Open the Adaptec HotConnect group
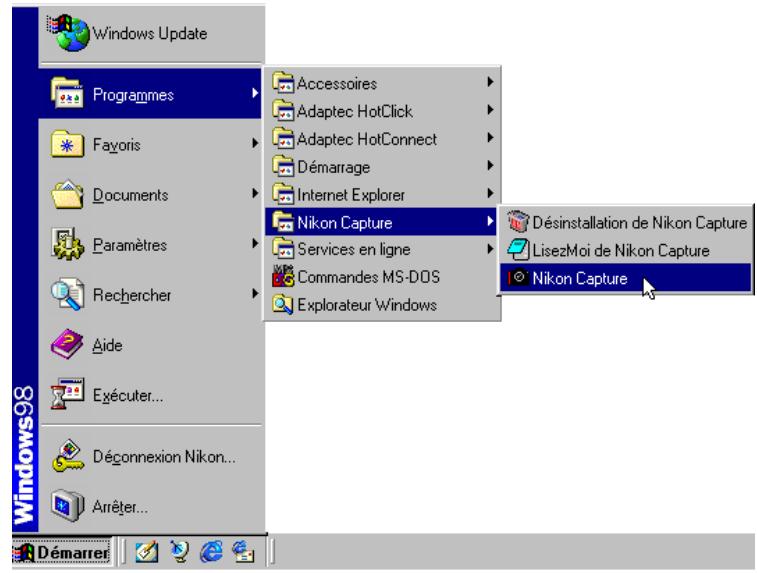Image resolution: width=757 pixels, height=573 pixels. click(381, 139)
